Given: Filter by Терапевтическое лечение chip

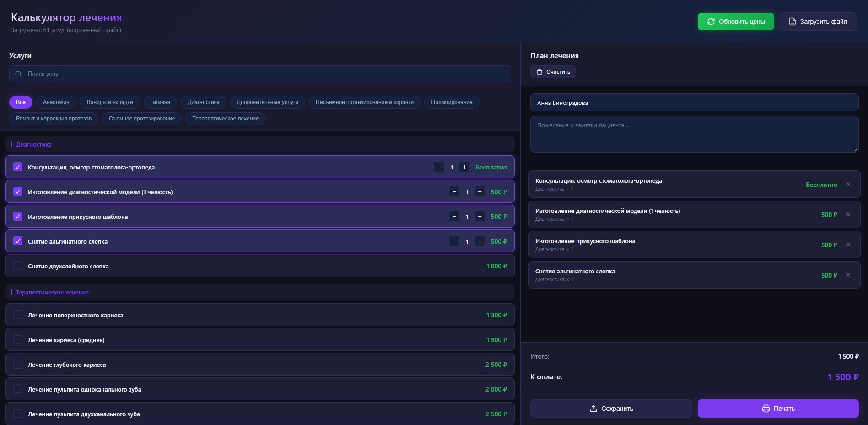Looking at the screenshot, I should (226, 119).
